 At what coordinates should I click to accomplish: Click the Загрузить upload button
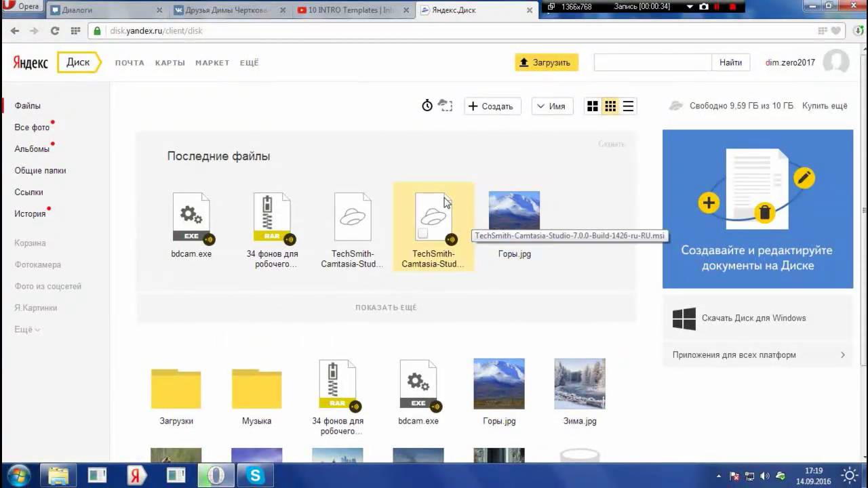coord(547,62)
